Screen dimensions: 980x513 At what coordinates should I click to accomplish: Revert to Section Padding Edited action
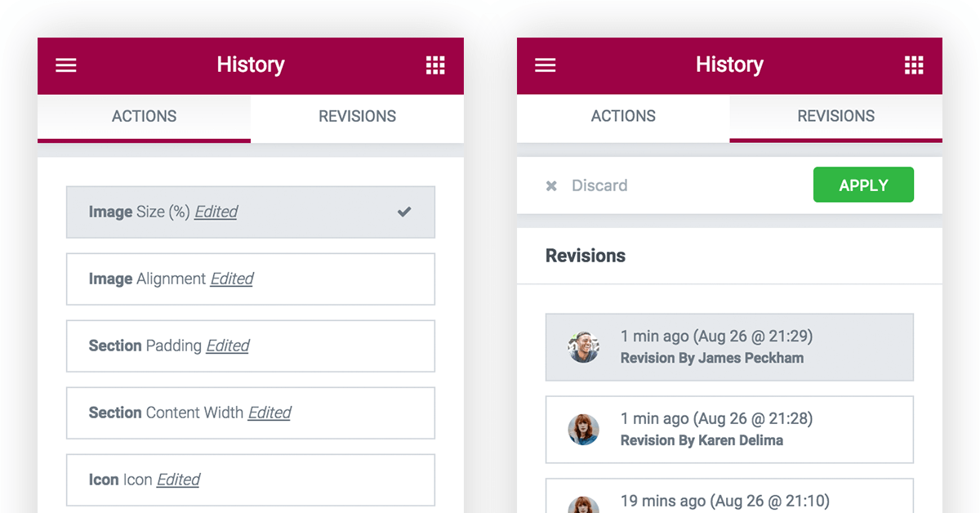(x=250, y=346)
